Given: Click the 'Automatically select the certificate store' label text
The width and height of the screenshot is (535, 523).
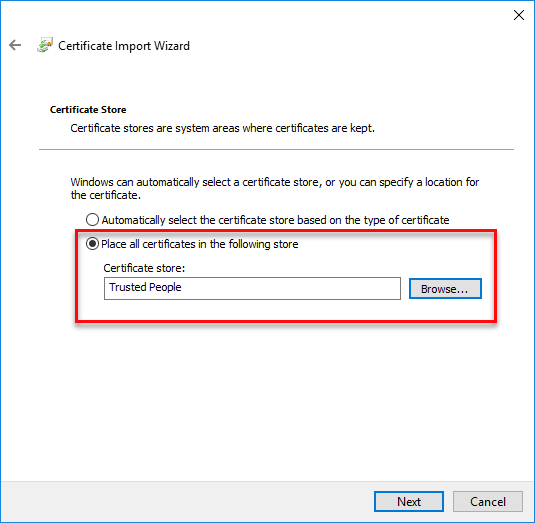Looking at the screenshot, I should [275, 220].
